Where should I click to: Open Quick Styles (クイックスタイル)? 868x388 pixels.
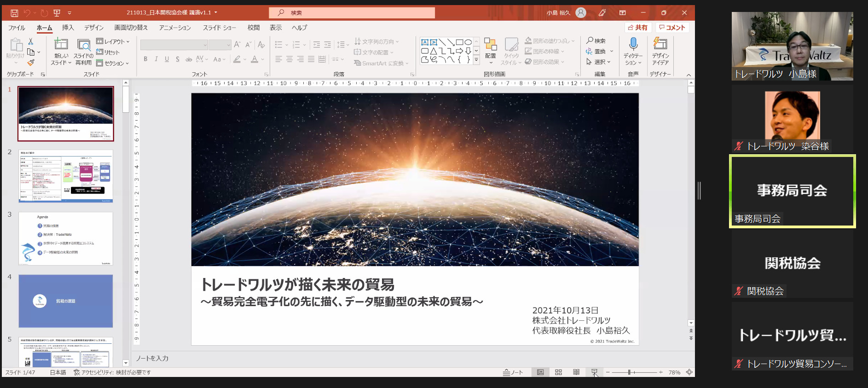click(511, 52)
